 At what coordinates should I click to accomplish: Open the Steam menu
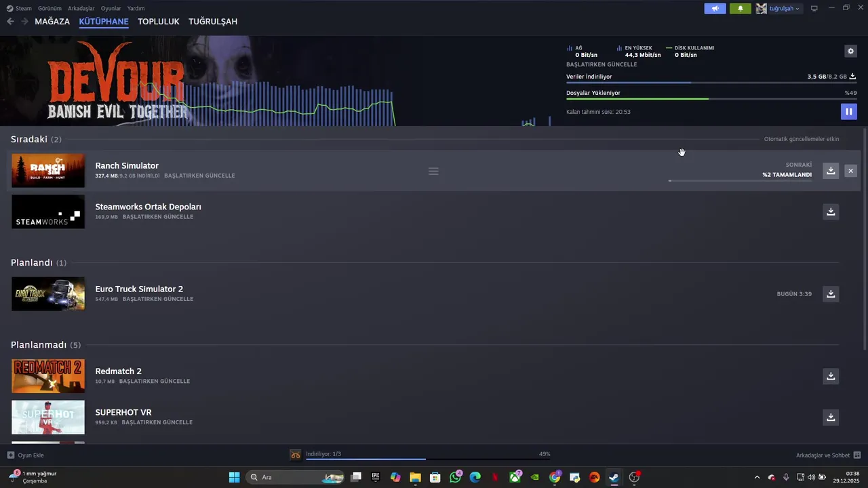19,8
